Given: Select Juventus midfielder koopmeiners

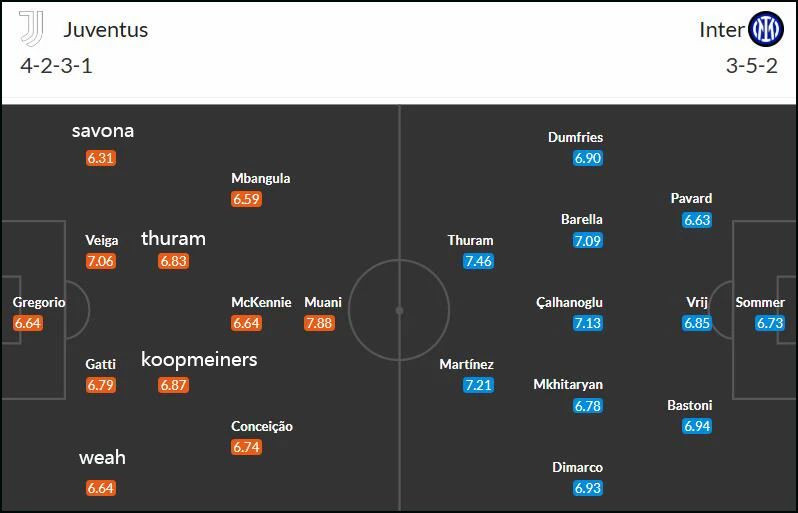Looking at the screenshot, I should (199, 359).
